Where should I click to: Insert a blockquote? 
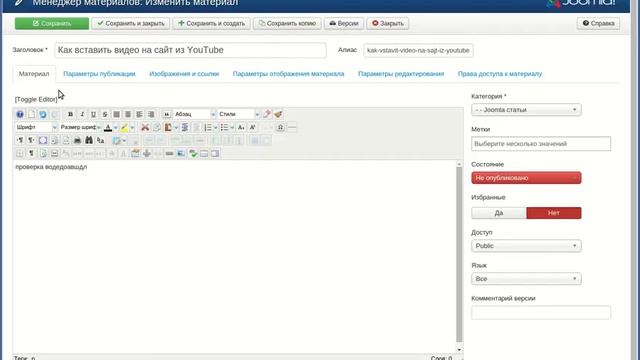[167, 114]
